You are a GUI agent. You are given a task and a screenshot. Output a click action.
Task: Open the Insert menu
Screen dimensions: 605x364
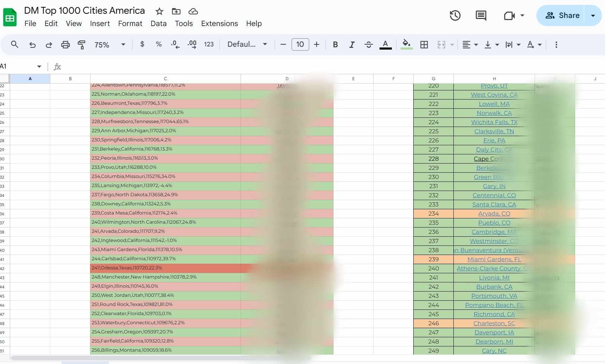[100, 24]
